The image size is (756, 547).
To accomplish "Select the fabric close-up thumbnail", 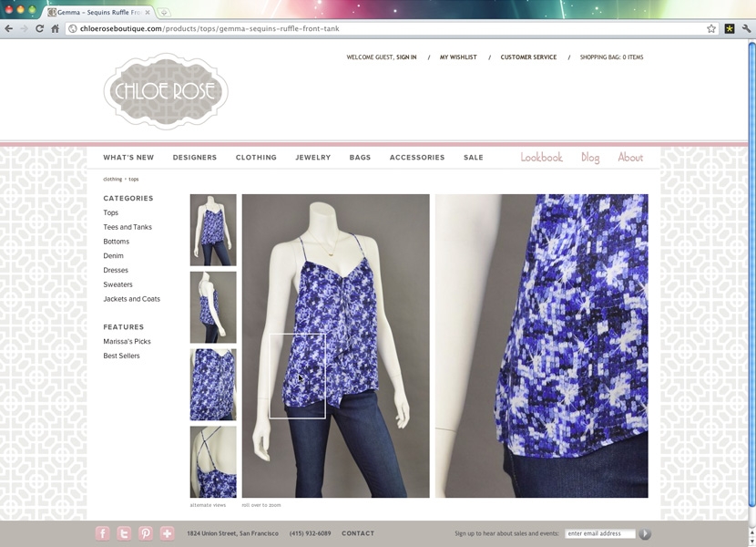I will click(x=213, y=385).
